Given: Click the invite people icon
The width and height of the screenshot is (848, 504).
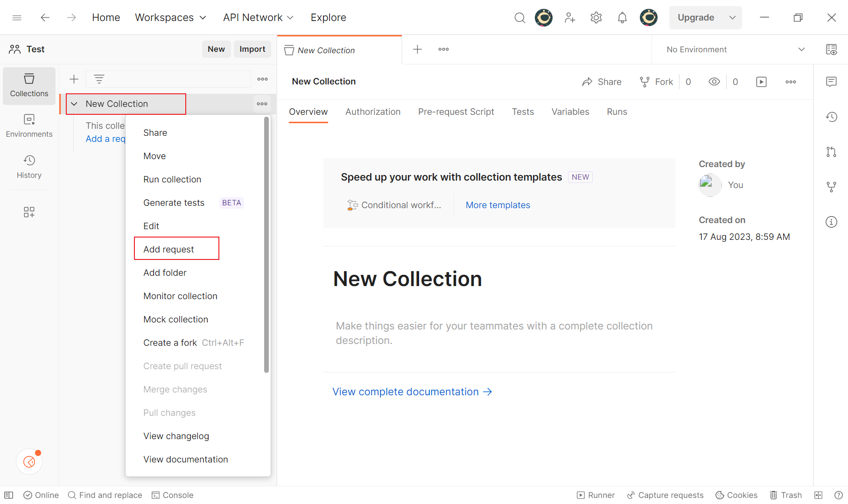Looking at the screenshot, I should point(569,18).
